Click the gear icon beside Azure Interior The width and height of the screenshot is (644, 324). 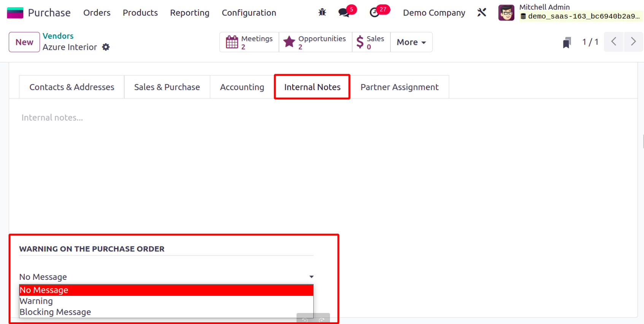[x=106, y=47]
